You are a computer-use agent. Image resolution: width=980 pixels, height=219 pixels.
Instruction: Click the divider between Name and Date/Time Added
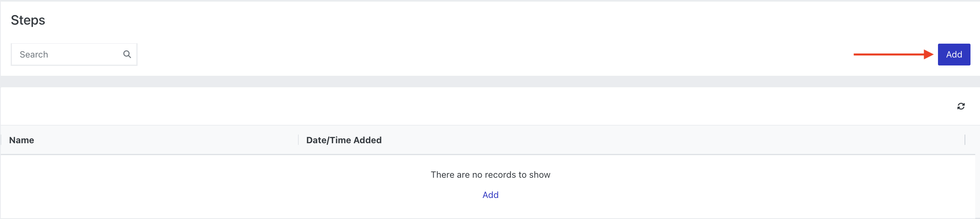[298, 140]
